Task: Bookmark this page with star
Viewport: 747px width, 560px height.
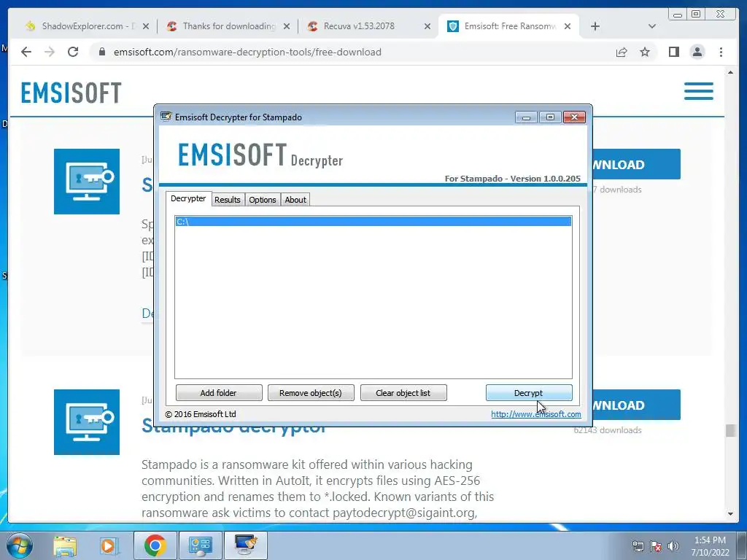Action: 645,52
